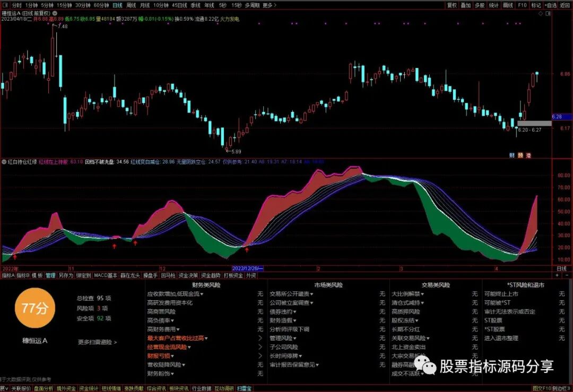Screen dimensions: 573x392
Task: Open the 扫雷宝 bottom tab
Action: click(x=244, y=388)
